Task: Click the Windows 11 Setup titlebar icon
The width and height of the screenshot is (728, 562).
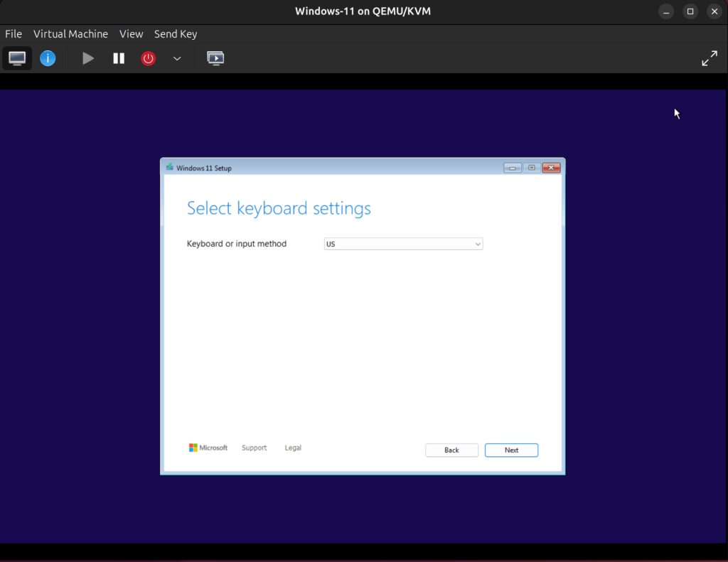Action: coord(168,167)
